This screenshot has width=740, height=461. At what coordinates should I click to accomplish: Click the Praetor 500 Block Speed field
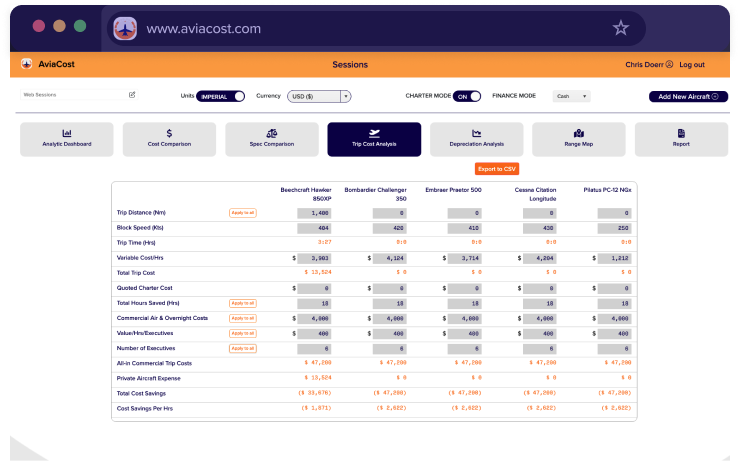click(464, 228)
